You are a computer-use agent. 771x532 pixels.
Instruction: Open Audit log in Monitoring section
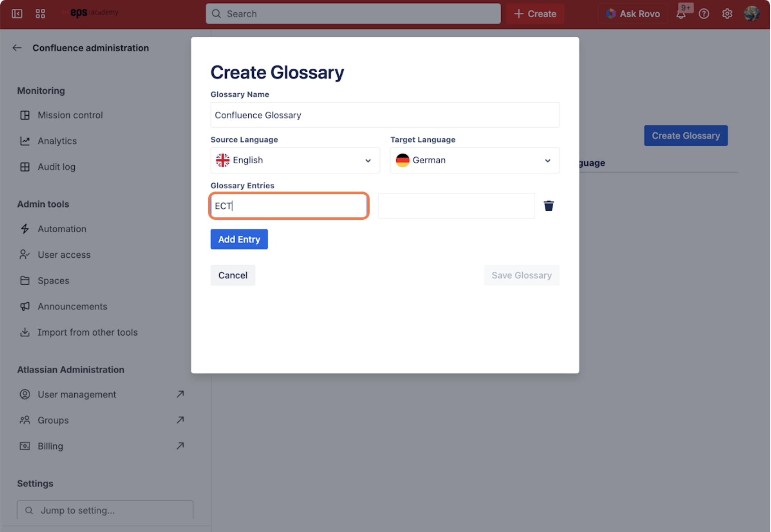tap(56, 167)
